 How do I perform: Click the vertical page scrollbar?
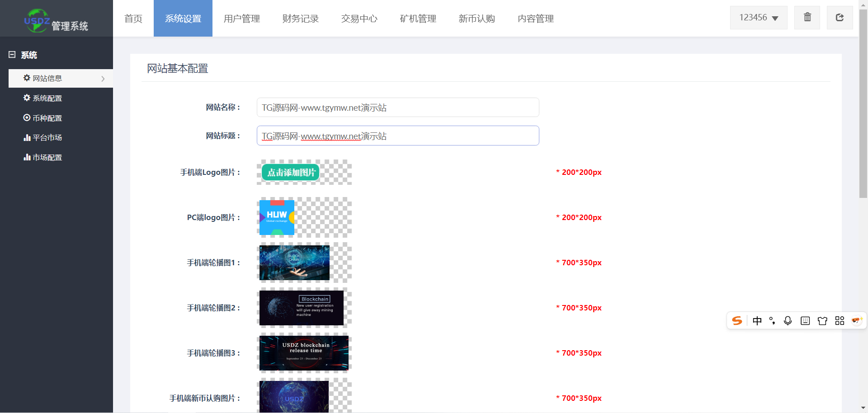tap(863, 104)
